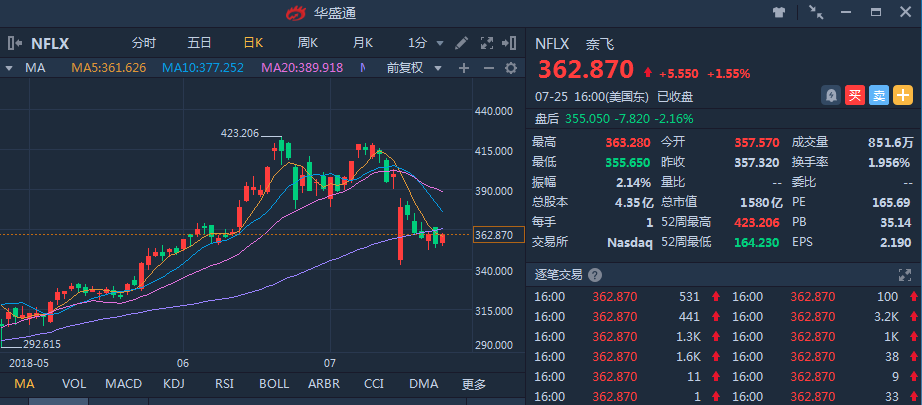Screen dimensions: 922x405
Task: Zoom out the chart with minus
Action: tap(489, 68)
